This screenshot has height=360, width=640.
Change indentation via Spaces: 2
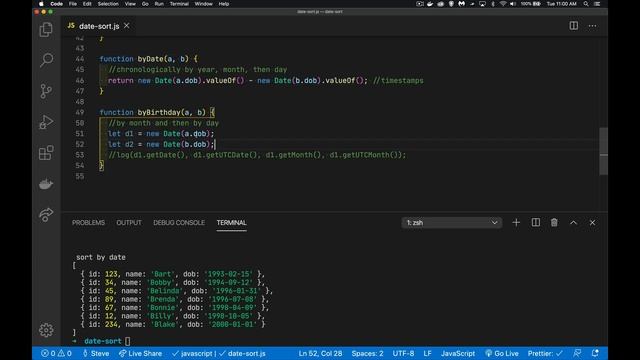coord(367,353)
